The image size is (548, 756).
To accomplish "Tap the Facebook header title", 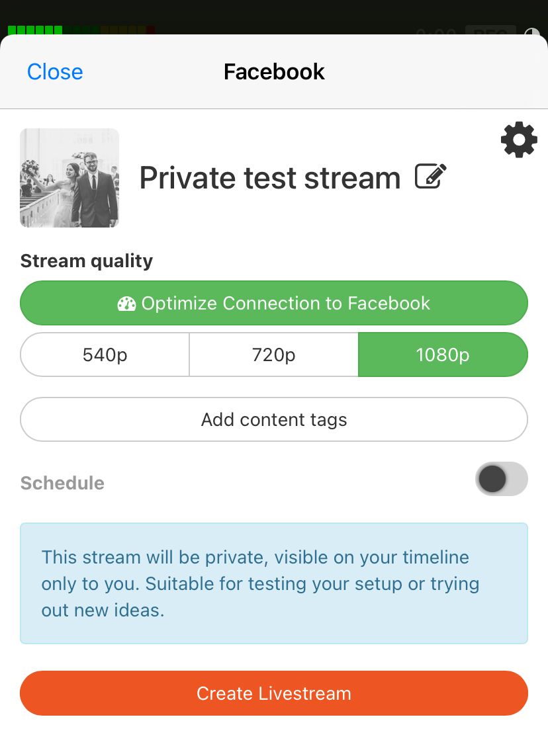I will [274, 71].
